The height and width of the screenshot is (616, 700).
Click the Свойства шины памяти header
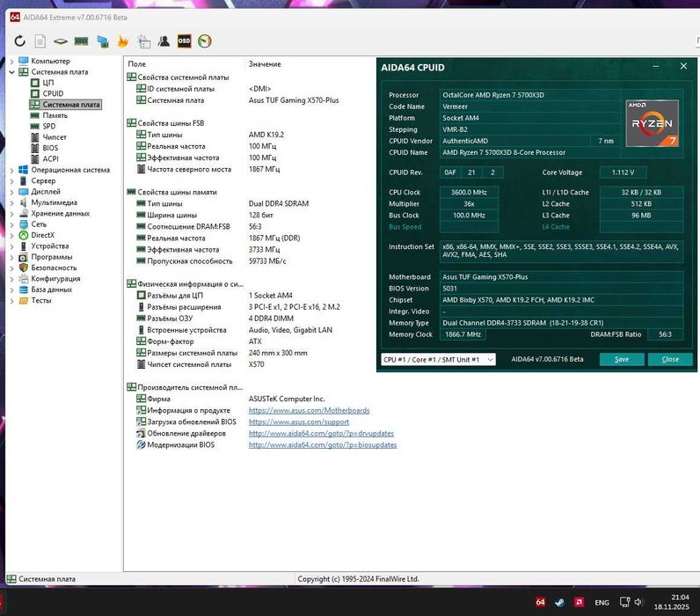tap(177, 192)
